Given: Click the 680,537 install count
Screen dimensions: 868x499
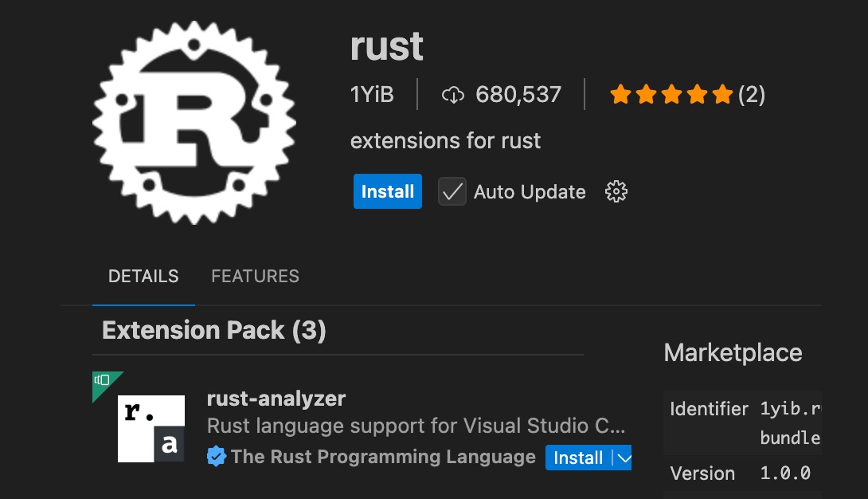Looking at the screenshot, I should click(518, 95).
